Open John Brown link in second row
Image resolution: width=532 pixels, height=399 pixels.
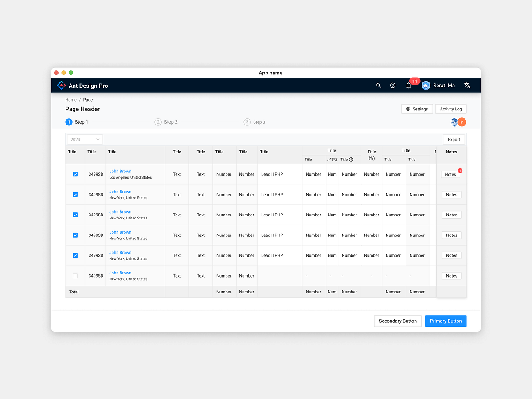[x=120, y=192]
